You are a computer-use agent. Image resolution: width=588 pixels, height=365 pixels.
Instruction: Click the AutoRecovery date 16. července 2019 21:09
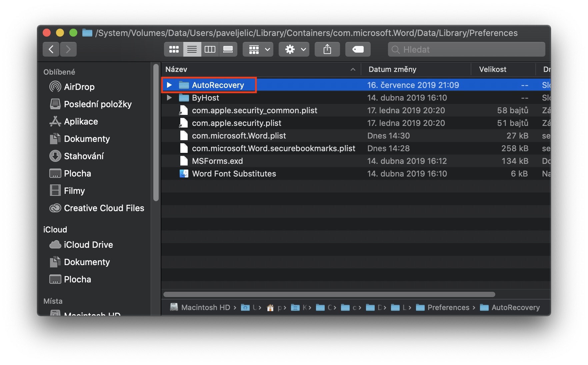point(413,85)
